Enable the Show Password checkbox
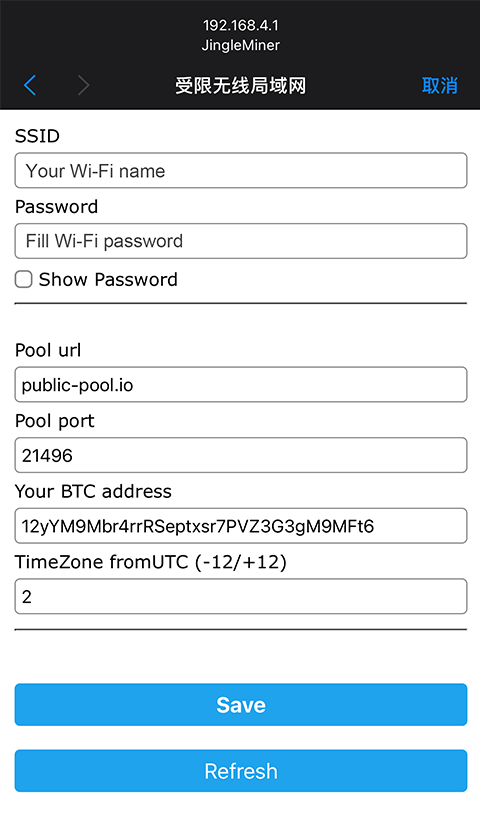 coord(24,279)
